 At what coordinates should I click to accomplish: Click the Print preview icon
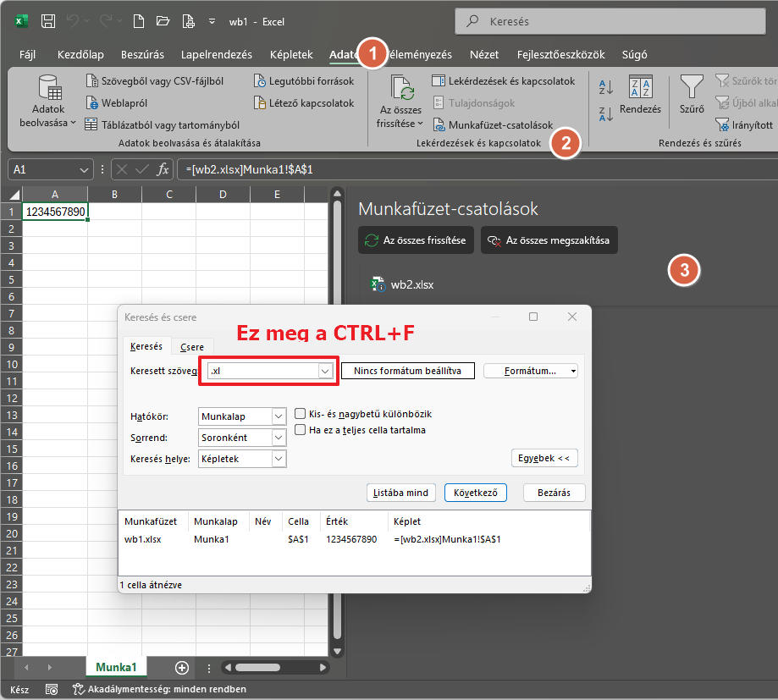(189, 21)
